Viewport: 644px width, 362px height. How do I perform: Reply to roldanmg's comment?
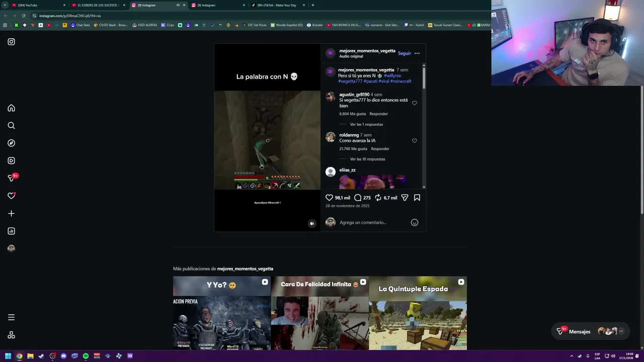point(380,149)
